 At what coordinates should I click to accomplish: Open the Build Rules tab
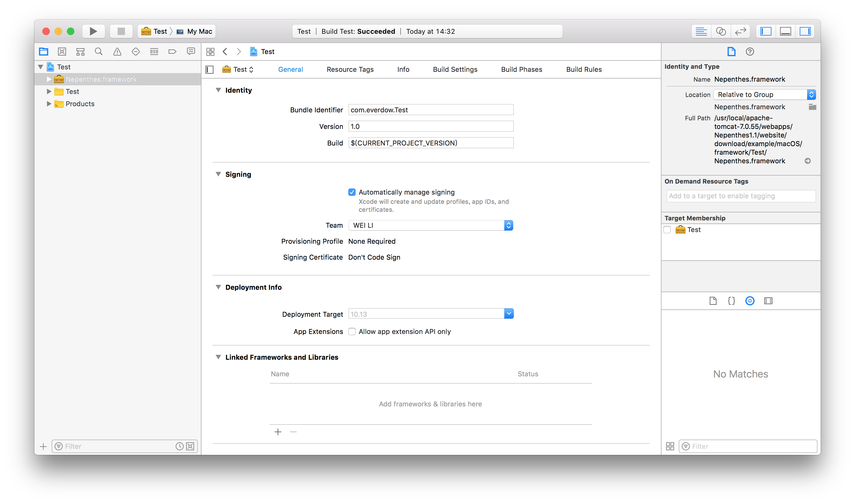(584, 70)
